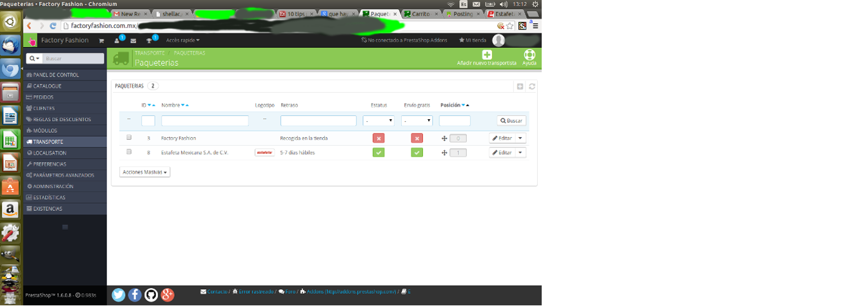Click the Estafeta logo thumbnail
The width and height of the screenshot is (868, 306).
click(x=264, y=153)
